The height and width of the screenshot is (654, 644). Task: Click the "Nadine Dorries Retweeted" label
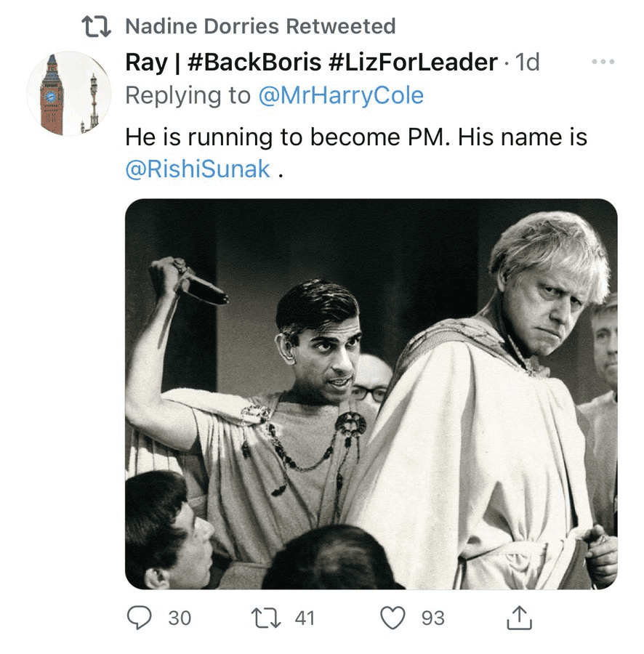tap(260, 27)
